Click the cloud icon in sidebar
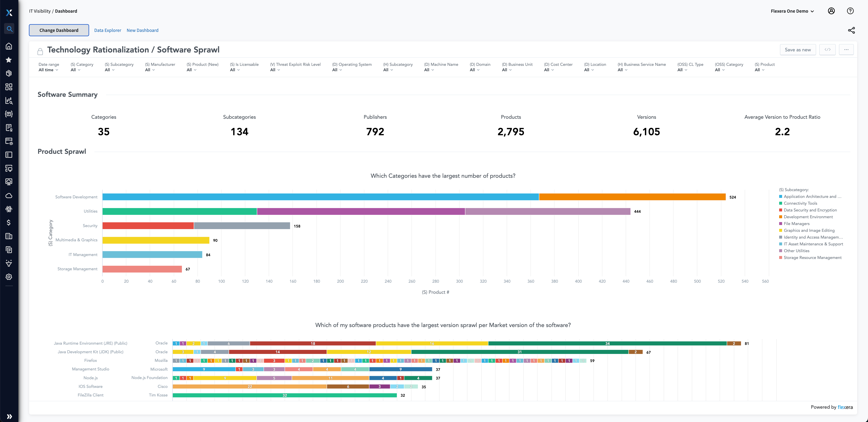Image resolution: width=868 pixels, height=422 pixels. point(9,195)
